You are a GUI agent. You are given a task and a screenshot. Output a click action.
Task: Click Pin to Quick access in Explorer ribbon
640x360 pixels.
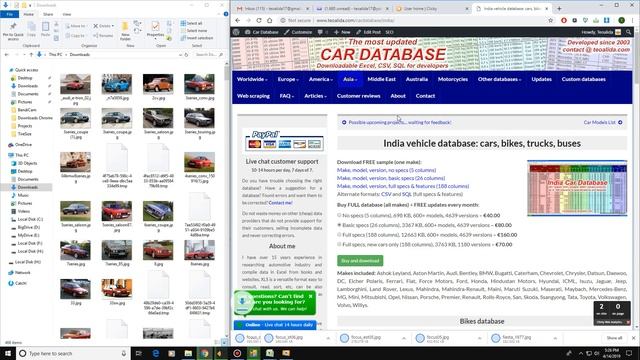[13, 31]
